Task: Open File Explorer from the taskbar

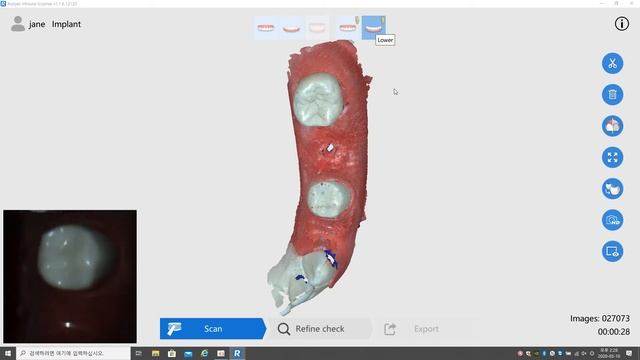Action: tap(156, 353)
